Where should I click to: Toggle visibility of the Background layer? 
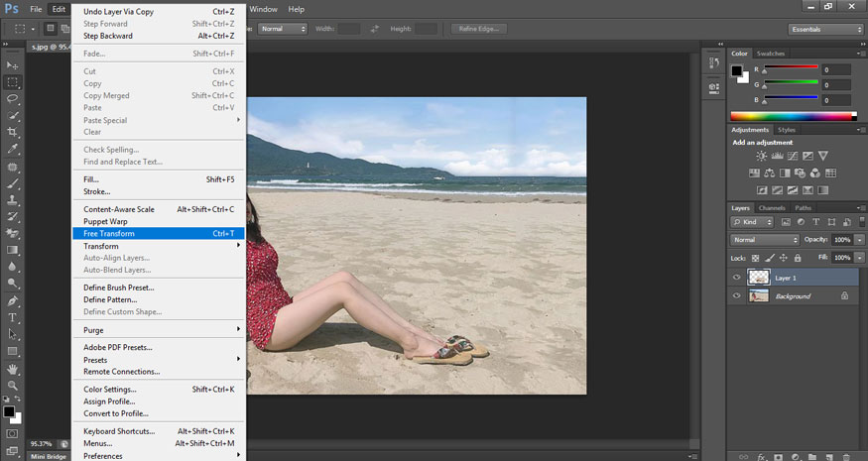click(736, 296)
